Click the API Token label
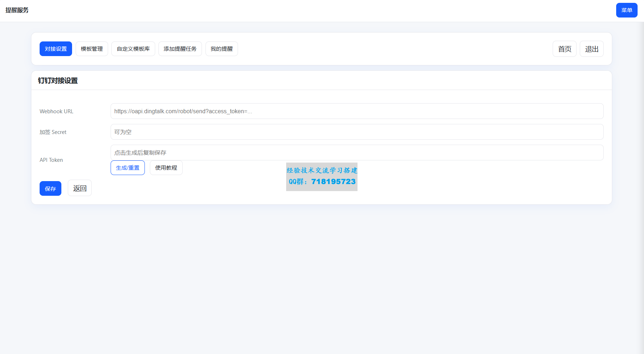This screenshot has width=644, height=354. click(51, 160)
